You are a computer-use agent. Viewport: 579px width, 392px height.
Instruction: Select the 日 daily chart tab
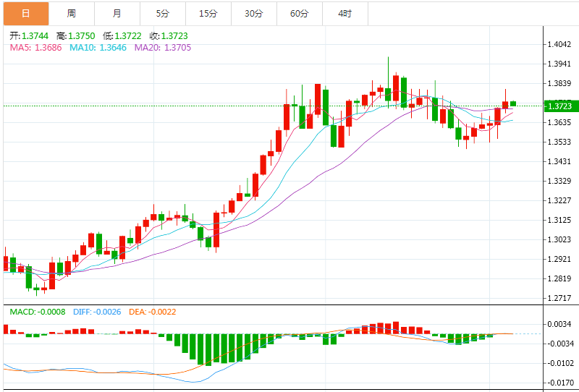click(x=26, y=14)
